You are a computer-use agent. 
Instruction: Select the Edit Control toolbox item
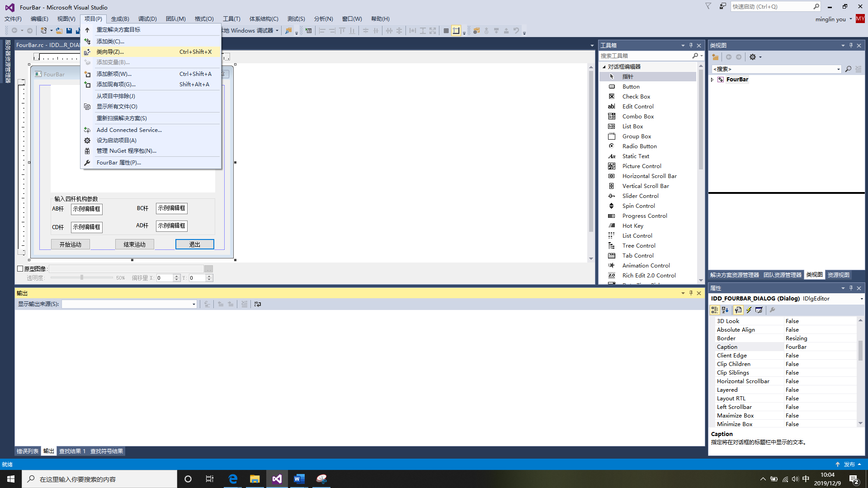pos(638,106)
